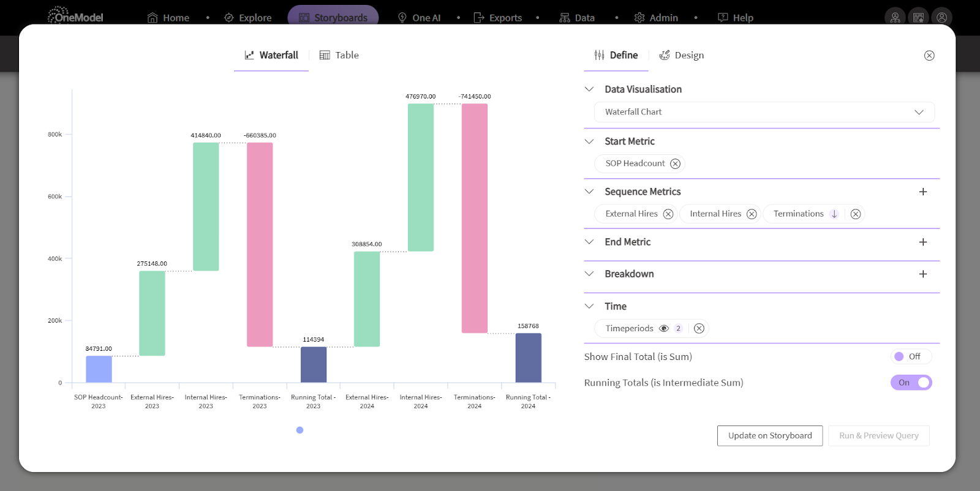Remove SOP Headcount from Start Metric
The image size is (980, 491).
675,163
